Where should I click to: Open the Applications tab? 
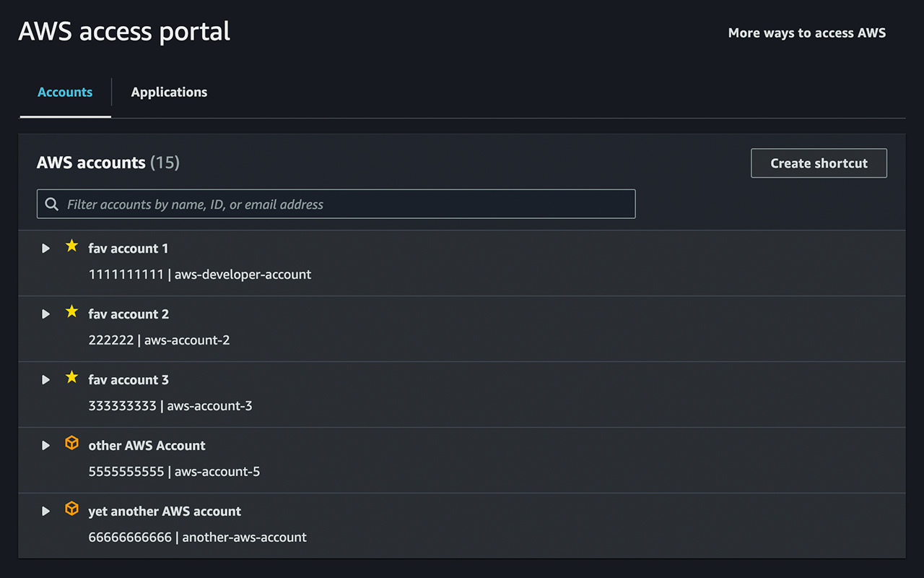pyautogui.click(x=169, y=92)
